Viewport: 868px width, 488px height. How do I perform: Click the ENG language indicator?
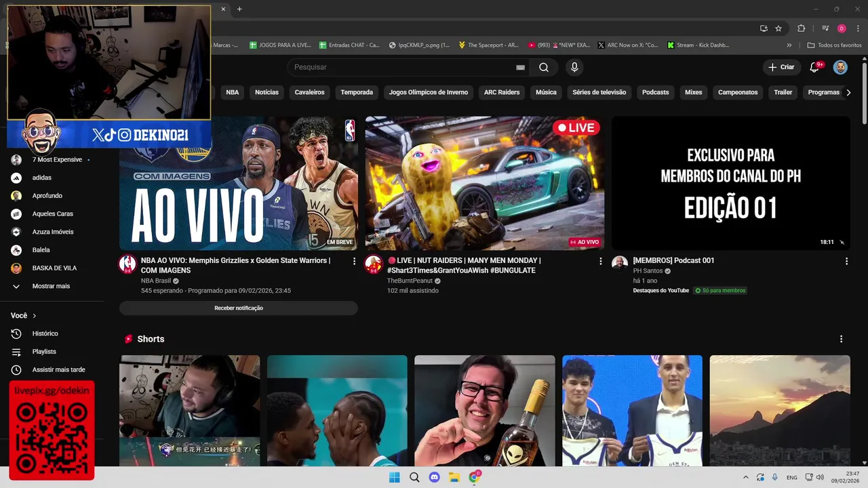point(791,477)
